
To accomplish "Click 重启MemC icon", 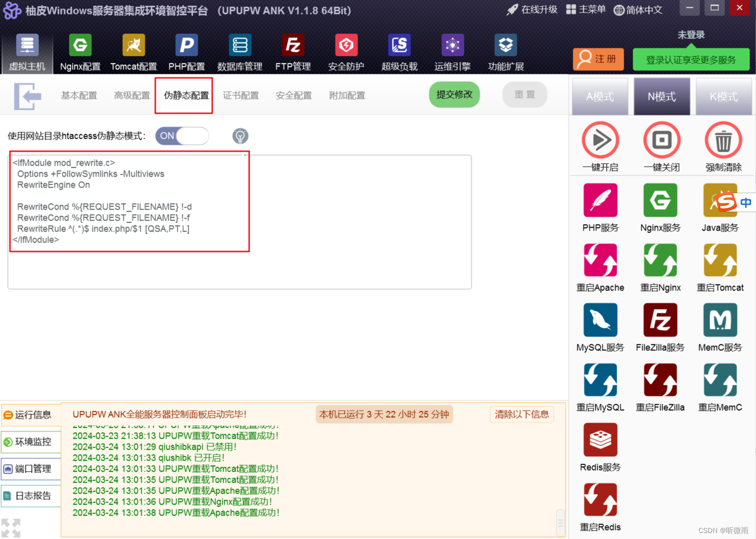I will 720,380.
